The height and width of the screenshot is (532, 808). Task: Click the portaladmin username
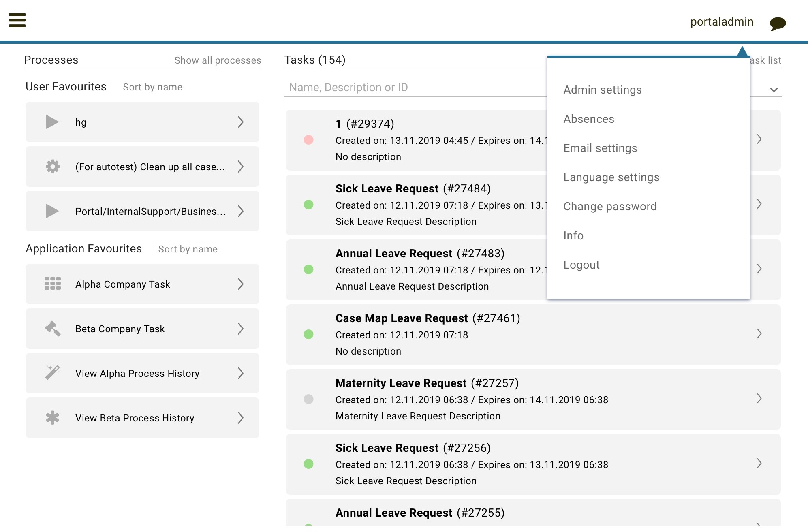[x=722, y=22]
